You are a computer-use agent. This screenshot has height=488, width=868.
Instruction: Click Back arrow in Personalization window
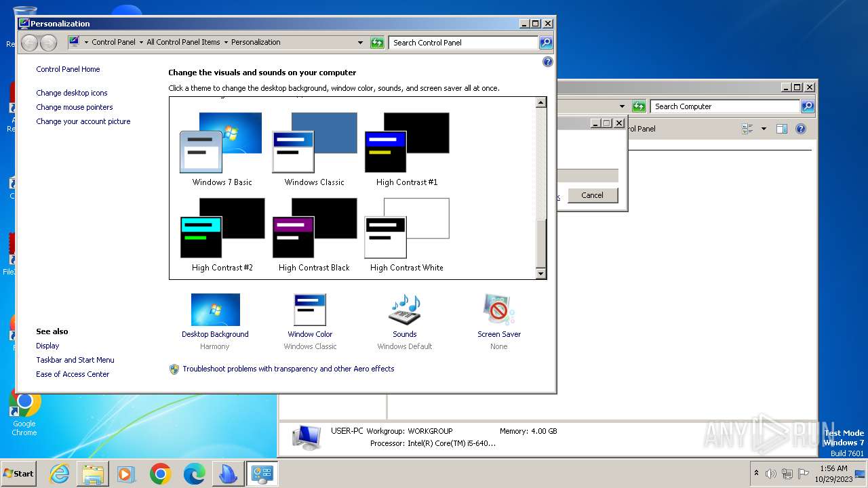coord(29,43)
